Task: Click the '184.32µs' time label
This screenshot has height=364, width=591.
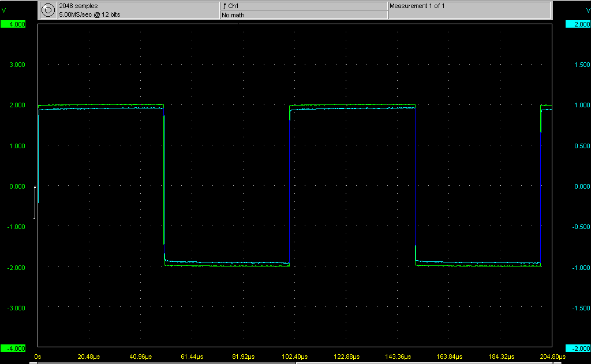Action: click(x=501, y=357)
